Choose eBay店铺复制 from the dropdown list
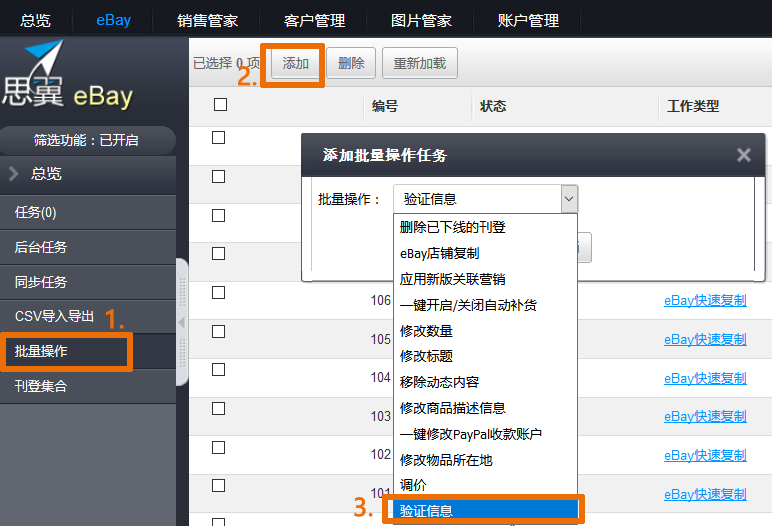 point(485,253)
